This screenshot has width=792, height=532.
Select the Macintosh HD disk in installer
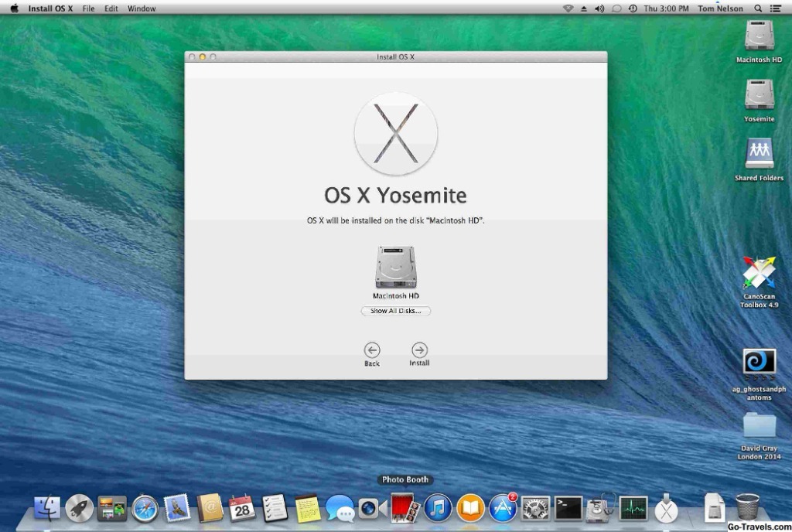point(396,268)
